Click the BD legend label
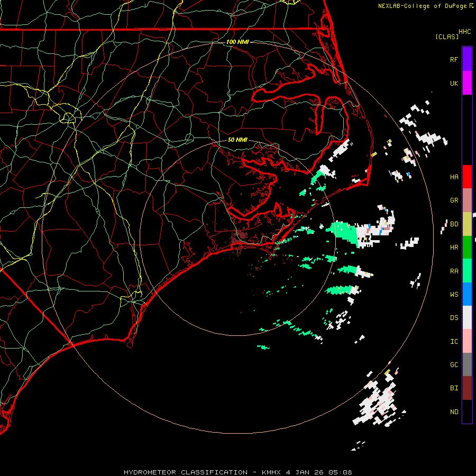Viewport: 476px width, 476px height. [454, 224]
